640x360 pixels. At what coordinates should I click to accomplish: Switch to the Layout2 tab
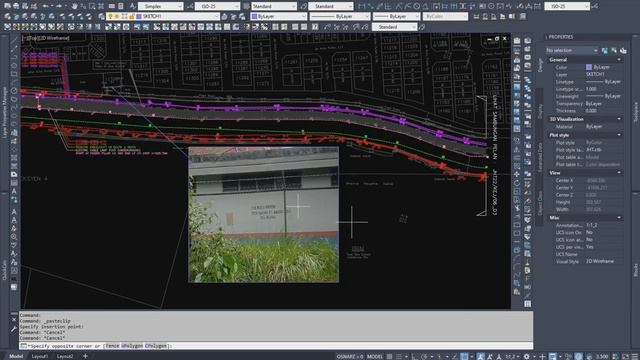point(65,356)
